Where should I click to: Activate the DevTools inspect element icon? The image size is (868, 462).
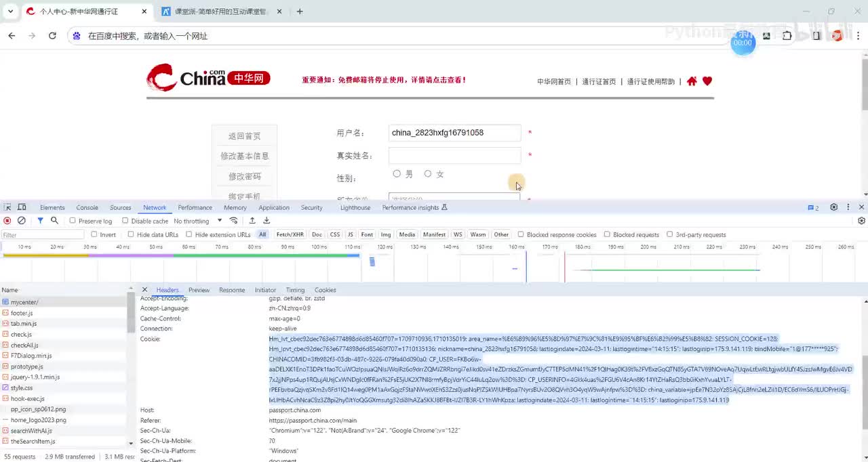(7, 207)
